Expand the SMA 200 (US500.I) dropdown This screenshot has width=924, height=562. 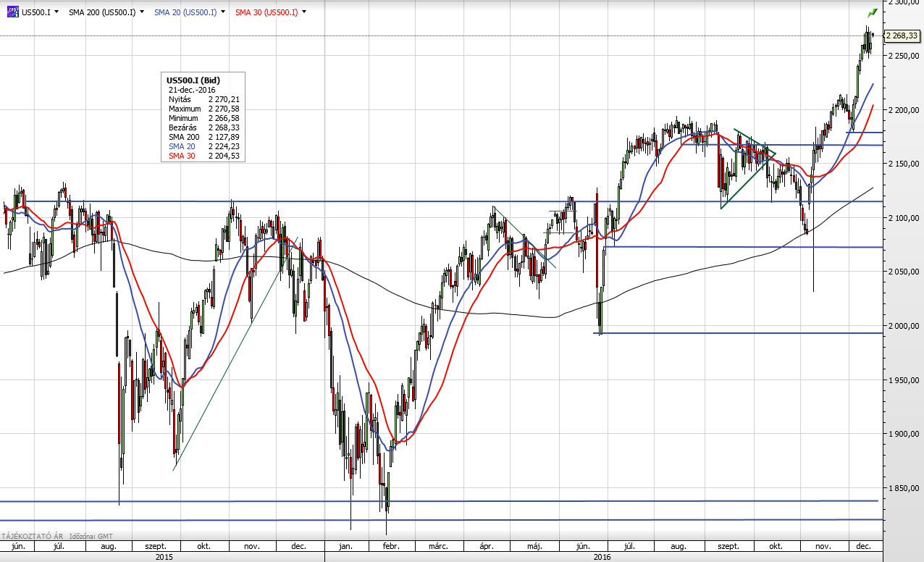click(141, 12)
